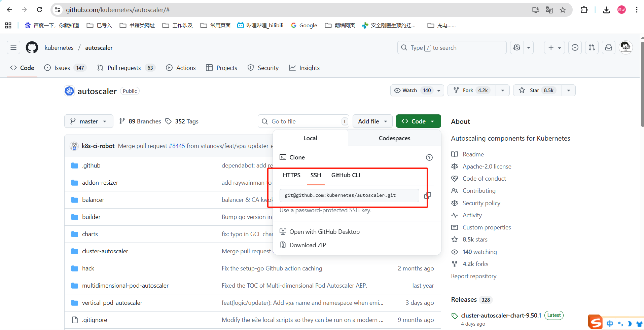Open the browser apps grid icon
The image size is (644, 330).
[8, 25]
